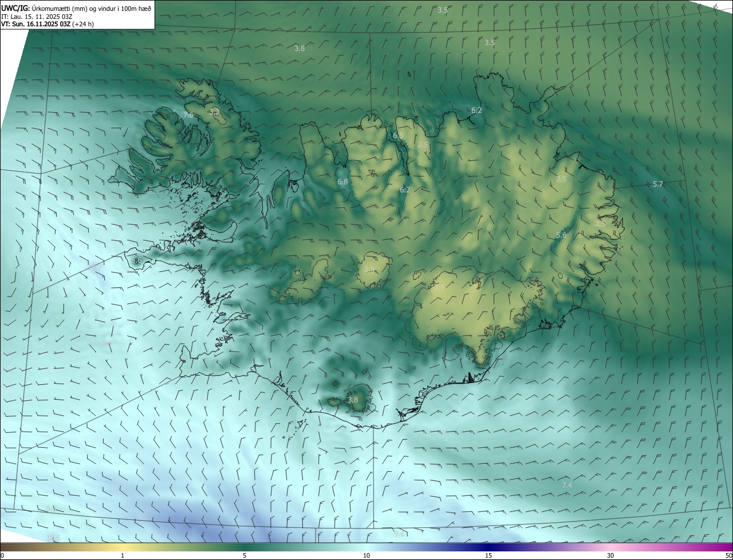This screenshot has width=733, height=560.
Task: Click the initial time line 'IT: Lau. 15. 11. 2025 03Z'
Action: point(37,16)
